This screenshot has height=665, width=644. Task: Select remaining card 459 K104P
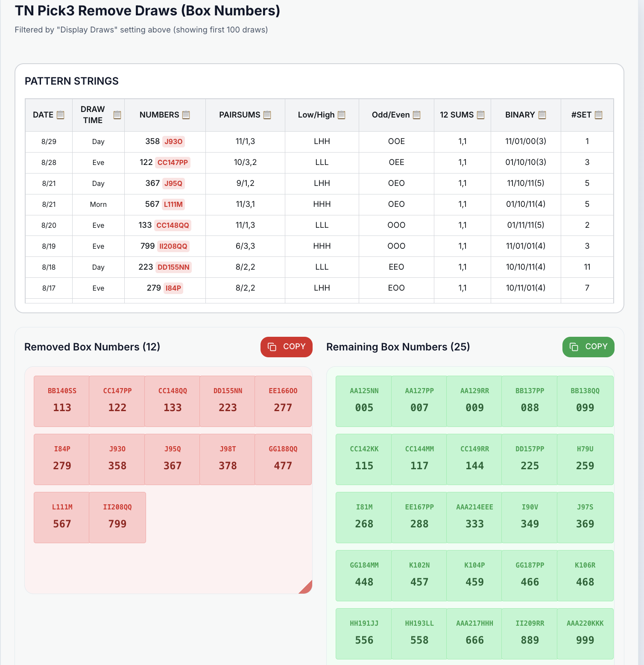tap(474, 576)
